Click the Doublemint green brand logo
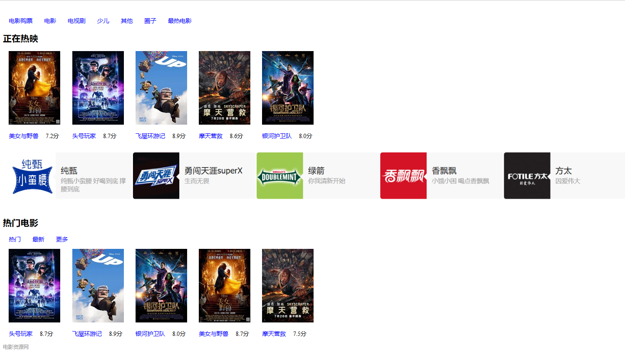The image size is (625, 364). (x=280, y=176)
